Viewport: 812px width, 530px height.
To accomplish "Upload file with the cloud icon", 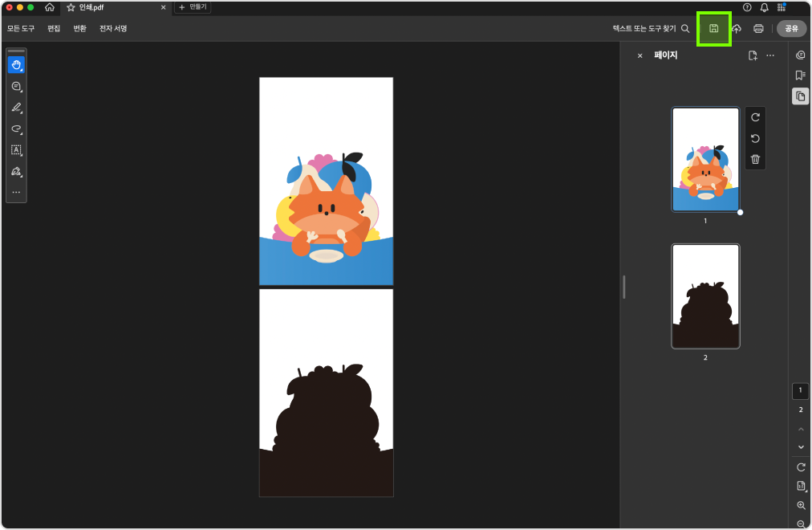I will pyautogui.click(x=736, y=28).
